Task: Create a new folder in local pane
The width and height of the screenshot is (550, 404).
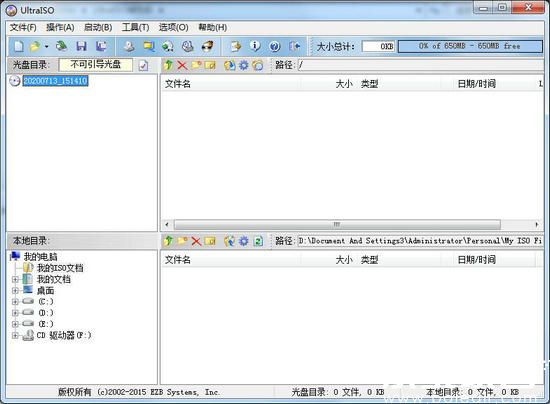Action: coord(182,241)
